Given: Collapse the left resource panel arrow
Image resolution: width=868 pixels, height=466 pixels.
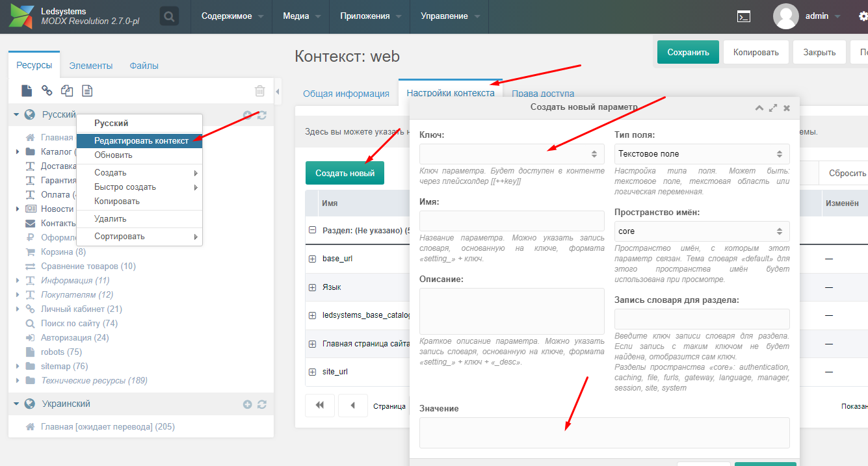Looking at the screenshot, I should coord(278,92).
